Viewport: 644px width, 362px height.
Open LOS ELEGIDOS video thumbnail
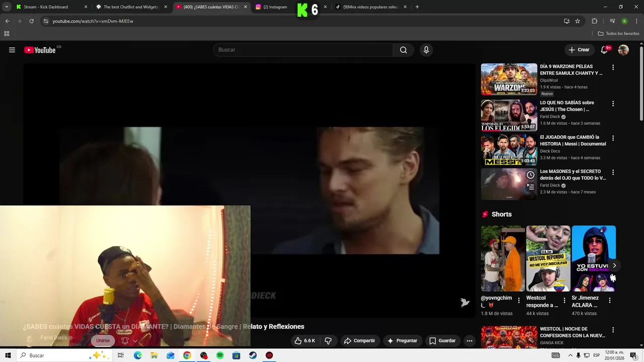click(x=509, y=115)
